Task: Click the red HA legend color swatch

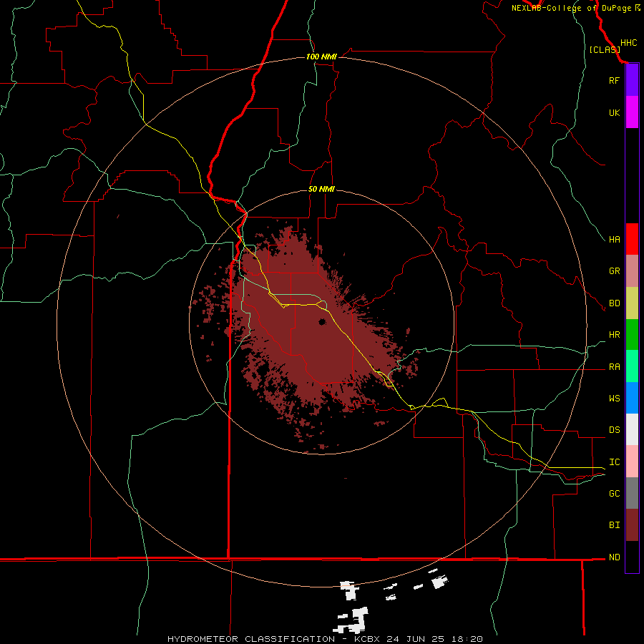Action: pos(632,239)
